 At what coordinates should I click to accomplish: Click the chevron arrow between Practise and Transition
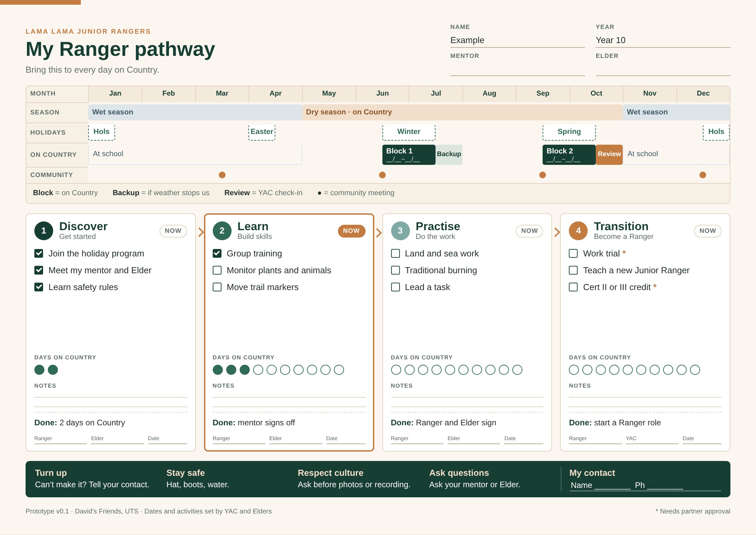(x=557, y=232)
